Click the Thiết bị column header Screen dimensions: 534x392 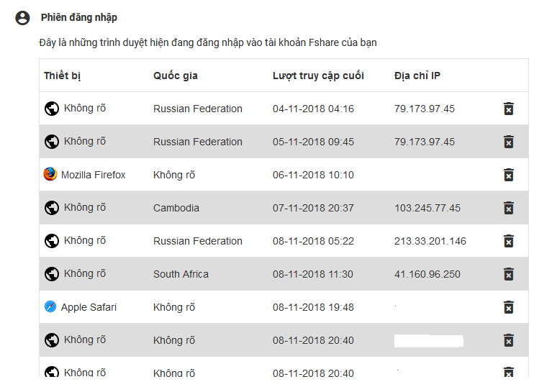[63, 76]
